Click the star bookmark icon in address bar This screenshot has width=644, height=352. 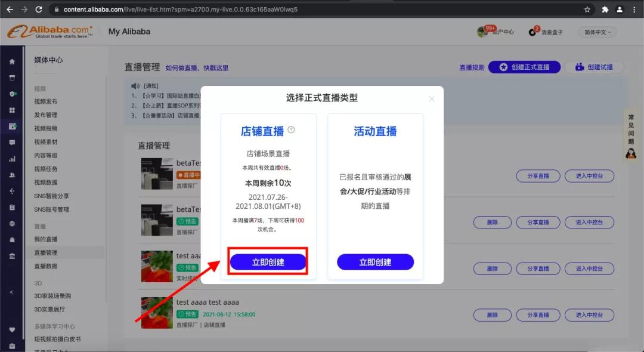point(587,10)
